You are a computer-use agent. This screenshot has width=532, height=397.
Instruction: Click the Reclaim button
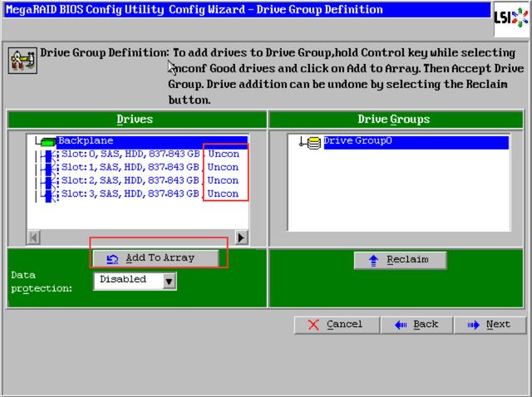[x=400, y=260]
